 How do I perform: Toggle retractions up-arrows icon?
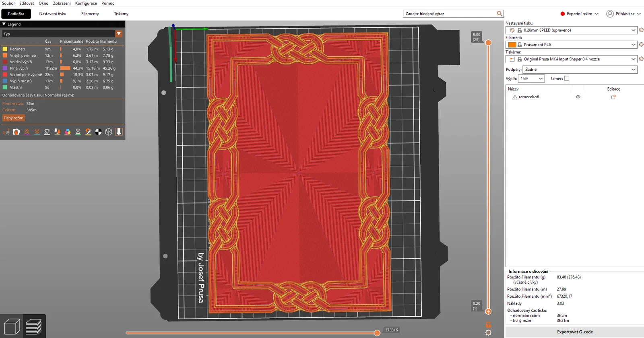(x=27, y=132)
